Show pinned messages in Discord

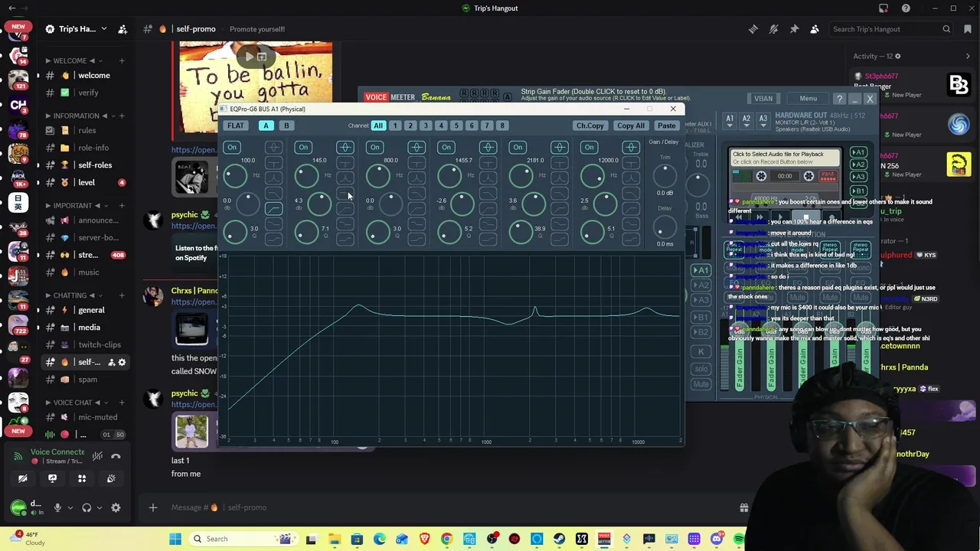pos(794,29)
